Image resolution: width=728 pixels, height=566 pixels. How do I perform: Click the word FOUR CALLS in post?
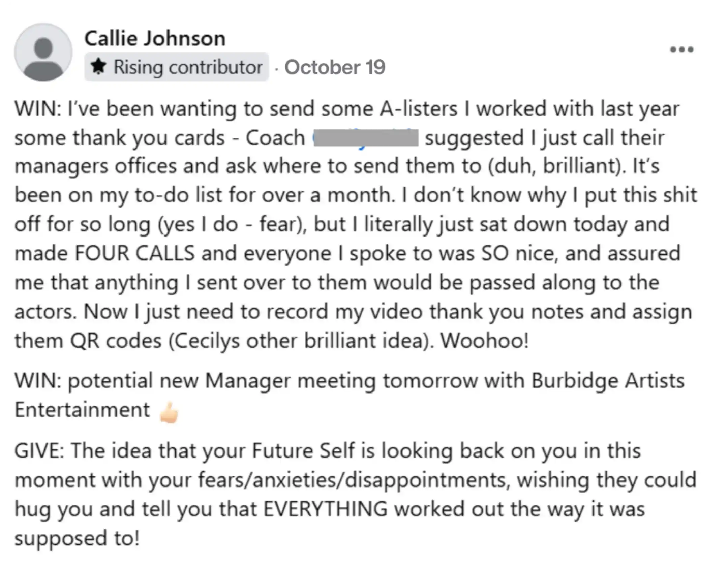click(x=135, y=253)
